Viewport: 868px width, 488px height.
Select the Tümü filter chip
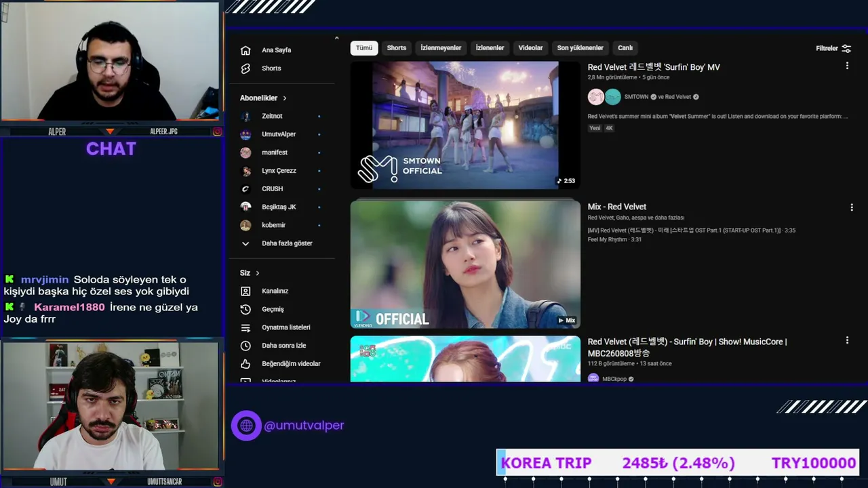364,48
